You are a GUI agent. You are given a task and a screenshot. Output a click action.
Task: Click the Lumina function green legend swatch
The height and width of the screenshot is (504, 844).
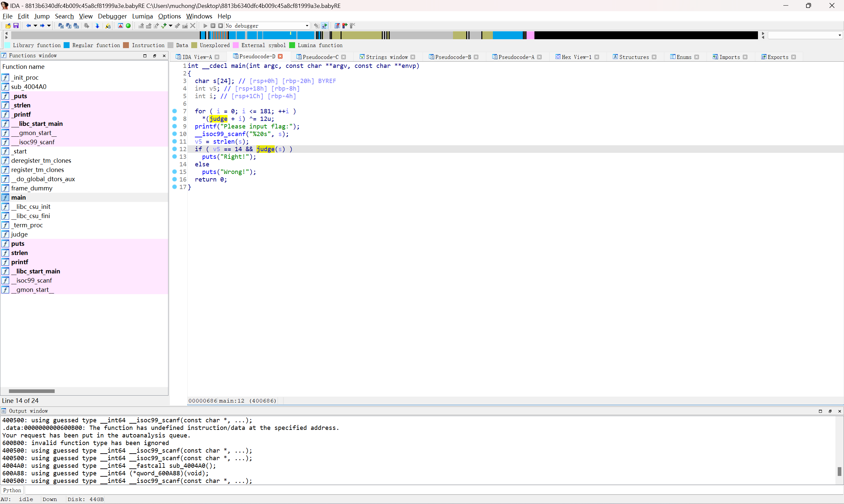pos(292,45)
